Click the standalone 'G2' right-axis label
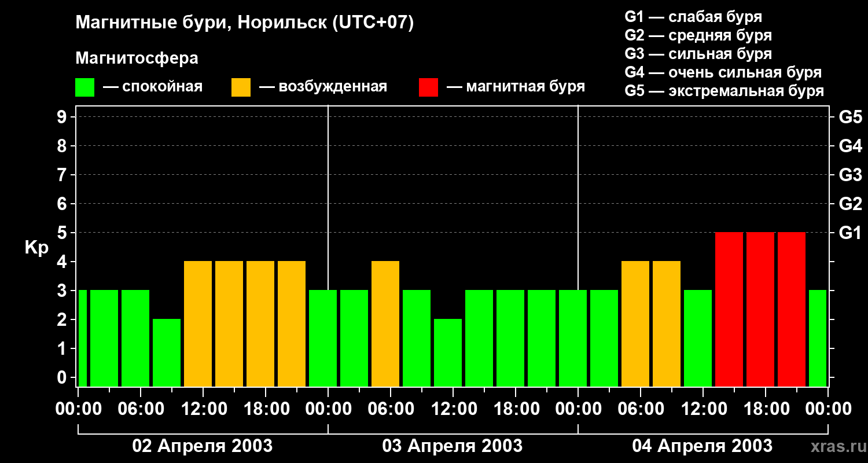The width and height of the screenshot is (868, 463). point(850,204)
